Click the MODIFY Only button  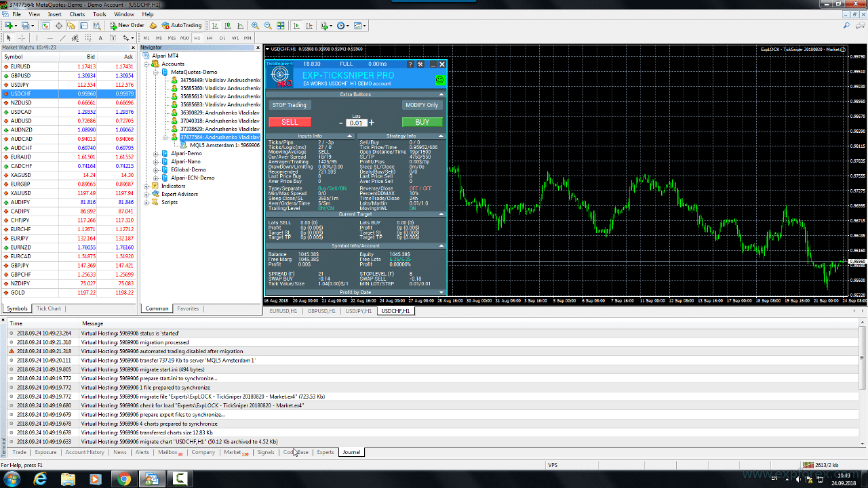point(422,105)
